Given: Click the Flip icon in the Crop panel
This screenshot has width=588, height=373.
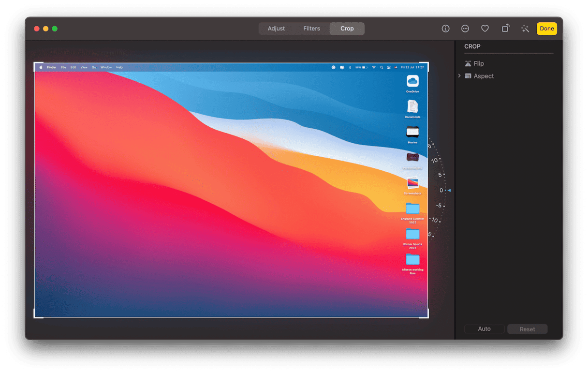Looking at the screenshot, I should (468, 63).
